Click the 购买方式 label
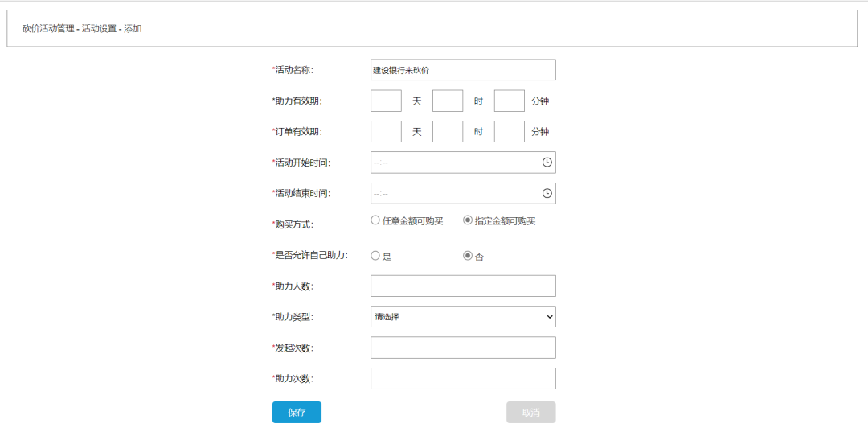This screenshot has height=432, width=868. point(293,224)
